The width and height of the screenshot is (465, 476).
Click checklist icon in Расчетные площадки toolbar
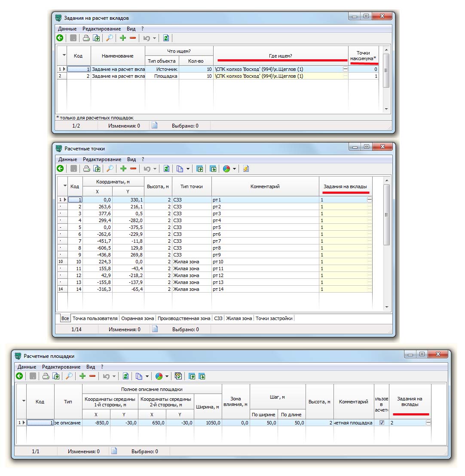(178, 376)
